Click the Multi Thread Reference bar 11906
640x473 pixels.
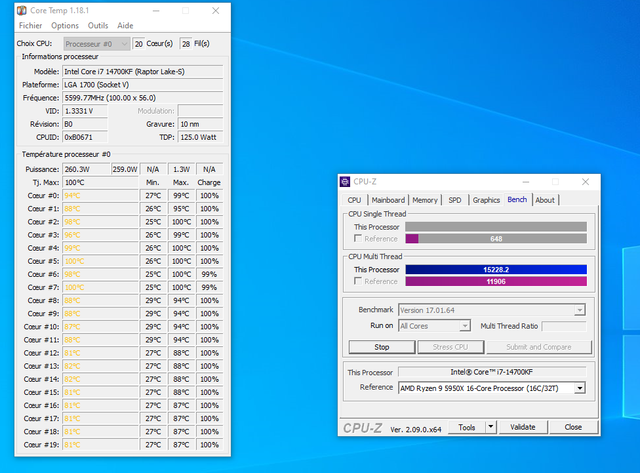pos(496,281)
